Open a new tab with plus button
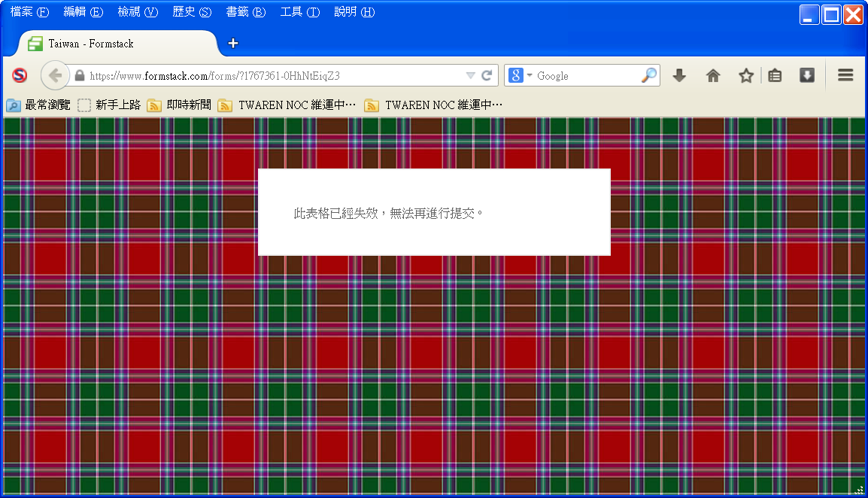The image size is (868, 498). 233,43
